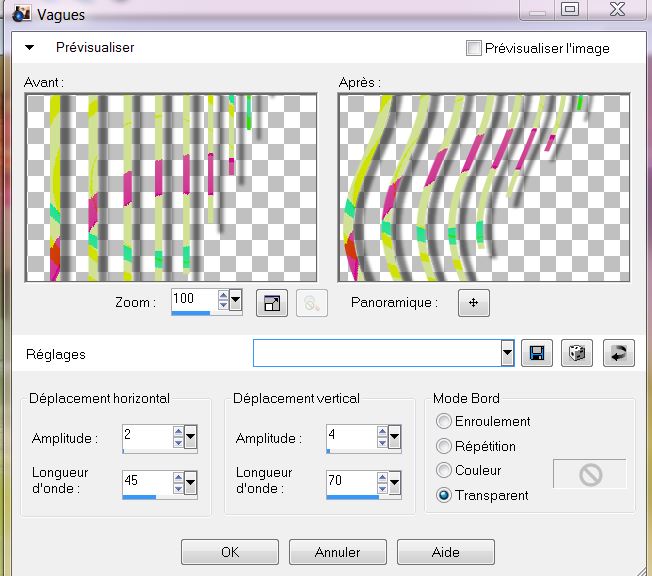This screenshot has width=652, height=576.
Task: Select the Enroulement edge mode
Action: pos(444,421)
